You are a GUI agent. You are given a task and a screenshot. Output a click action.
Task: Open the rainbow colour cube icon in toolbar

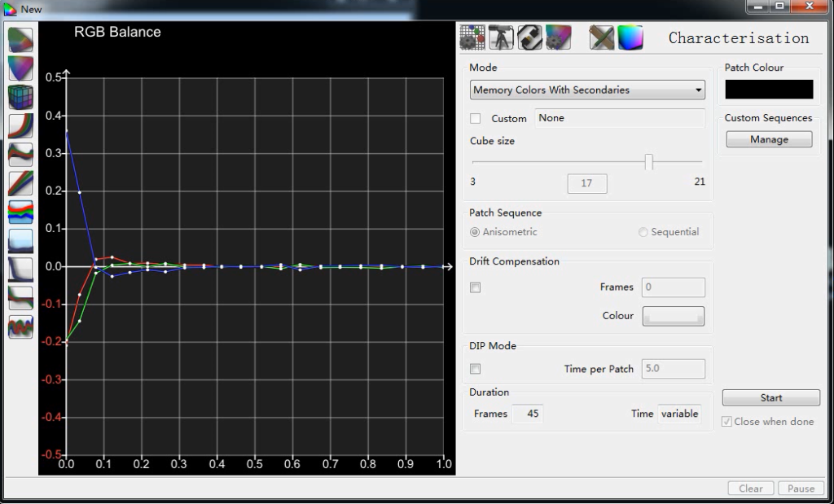(x=630, y=37)
